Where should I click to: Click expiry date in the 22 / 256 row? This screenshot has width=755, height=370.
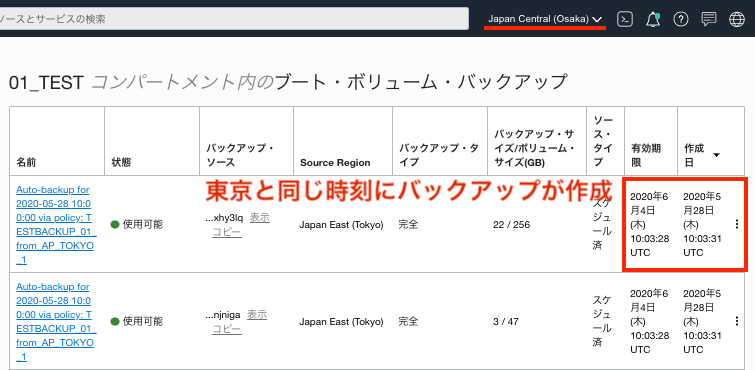(x=650, y=225)
